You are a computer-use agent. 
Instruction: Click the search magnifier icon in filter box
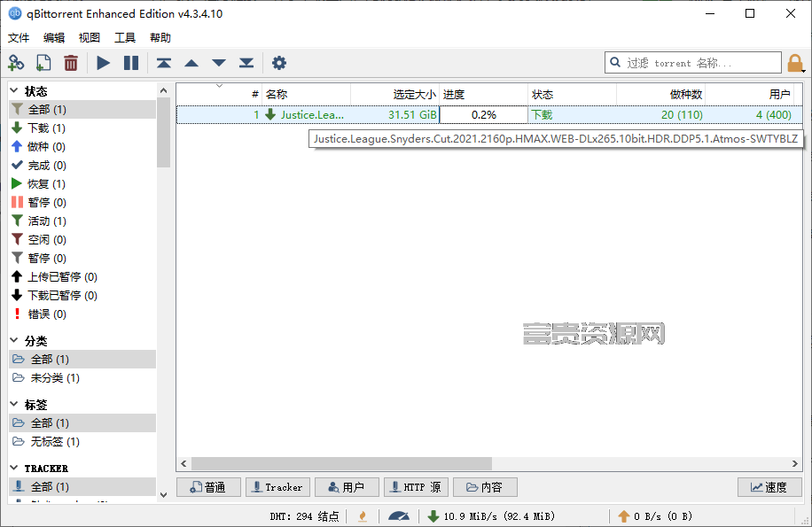coord(615,63)
